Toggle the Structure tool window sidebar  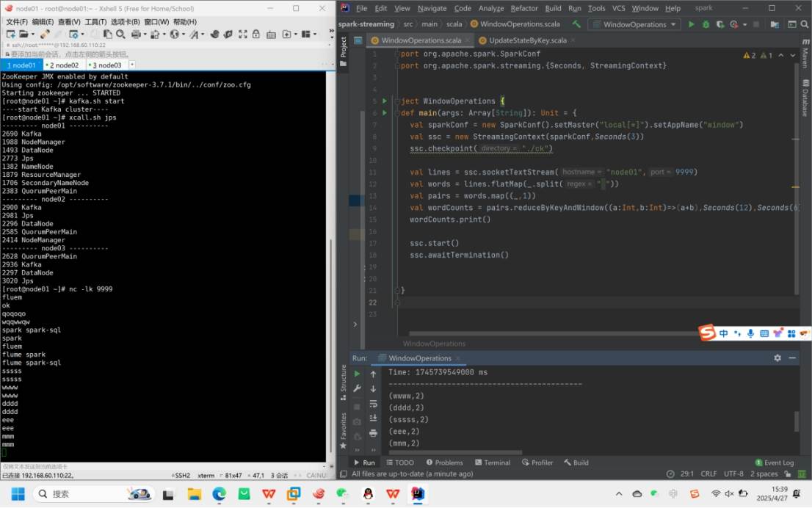(x=343, y=382)
